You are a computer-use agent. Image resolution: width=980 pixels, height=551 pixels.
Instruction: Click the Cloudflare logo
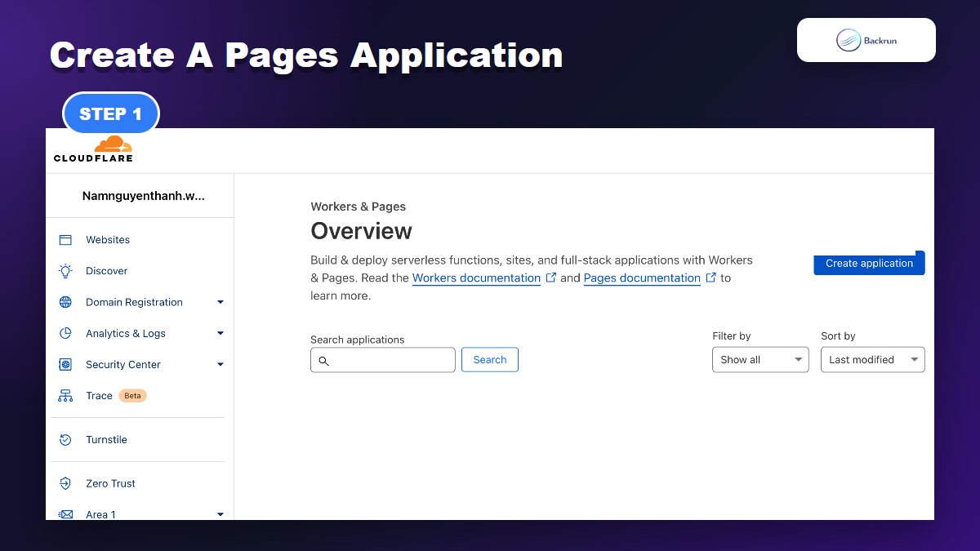(x=93, y=149)
